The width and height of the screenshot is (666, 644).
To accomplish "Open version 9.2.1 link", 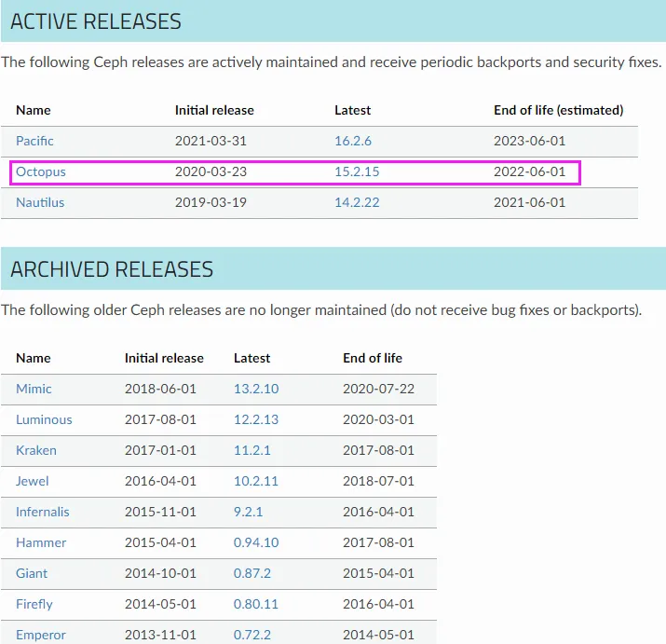I will (248, 512).
